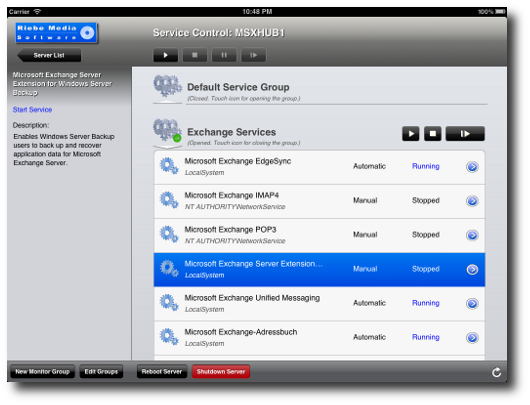Select Microsoft Exchange EdgeSync service name

click(x=238, y=161)
